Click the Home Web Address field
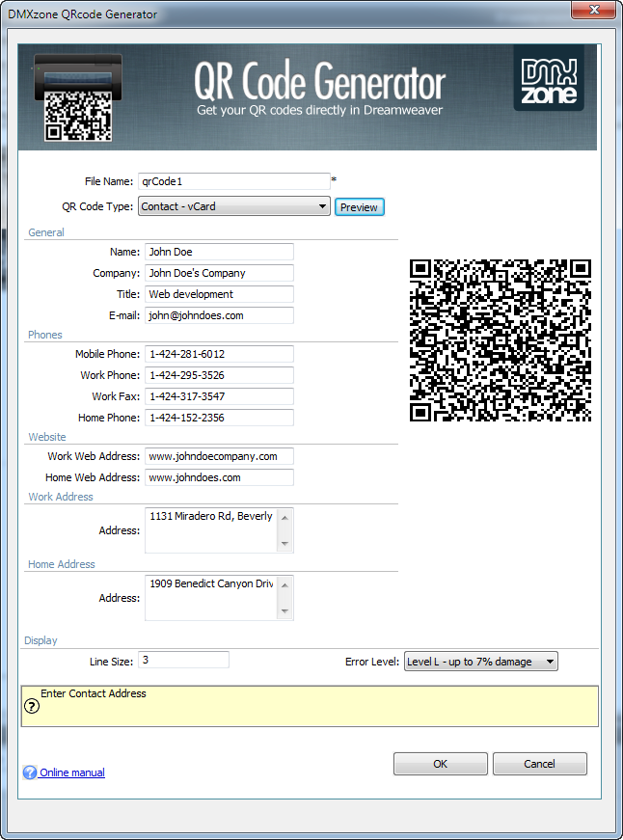 pyautogui.click(x=219, y=477)
